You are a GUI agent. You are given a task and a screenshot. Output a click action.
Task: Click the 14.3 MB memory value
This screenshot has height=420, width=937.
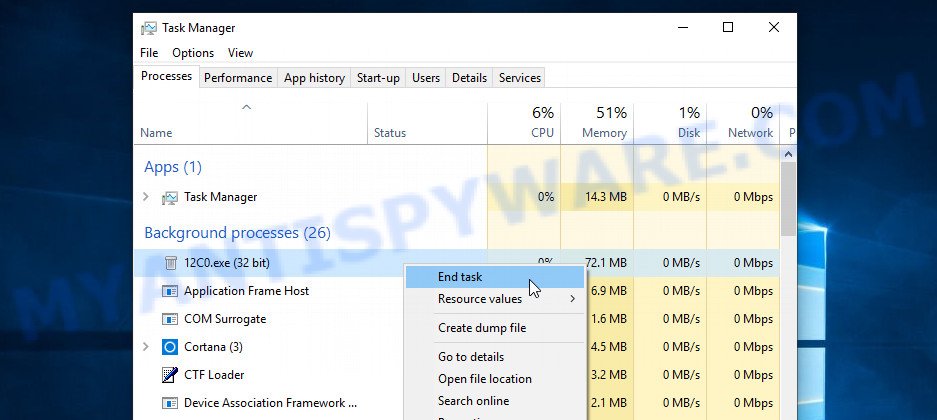[606, 197]
